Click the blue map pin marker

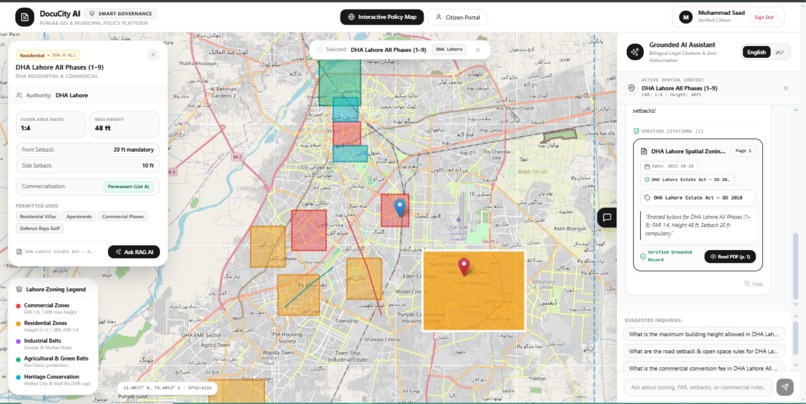click(399, 208)
